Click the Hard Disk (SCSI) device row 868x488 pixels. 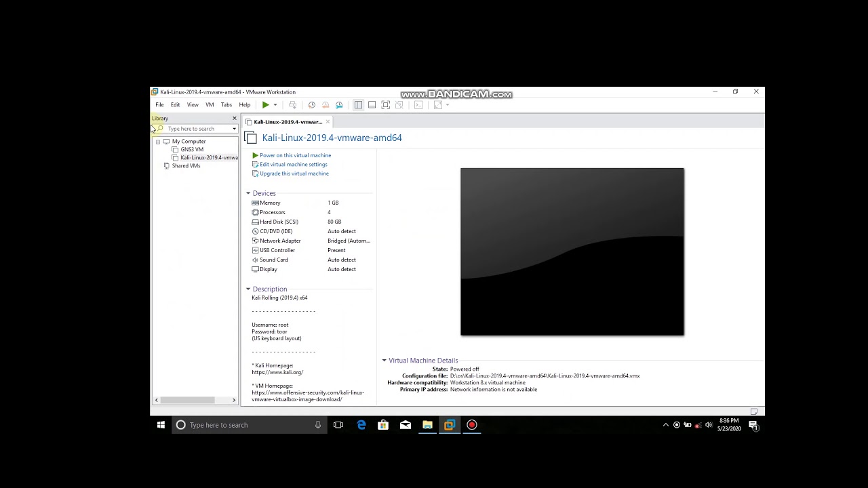311,222
